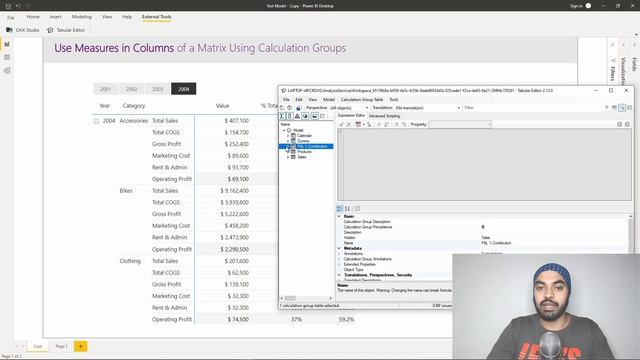Click filter funnel icon in Tabular Editor toolbar
Screen dimensions: 640x360
606,108
